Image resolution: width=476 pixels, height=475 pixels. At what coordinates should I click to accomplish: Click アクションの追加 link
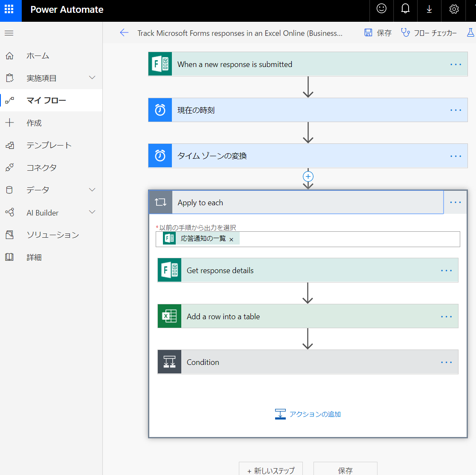tap(308, 414)
